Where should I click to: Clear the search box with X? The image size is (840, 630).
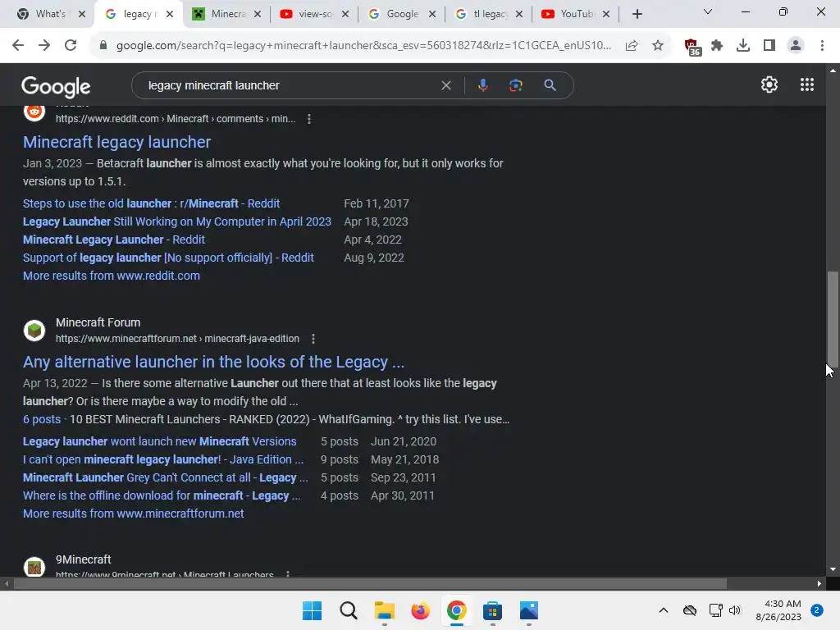click(x=445, y=85)
